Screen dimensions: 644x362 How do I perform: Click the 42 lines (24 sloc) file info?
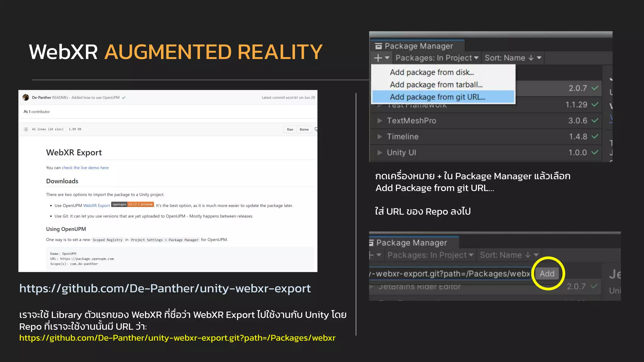click(x=47, y=129)
